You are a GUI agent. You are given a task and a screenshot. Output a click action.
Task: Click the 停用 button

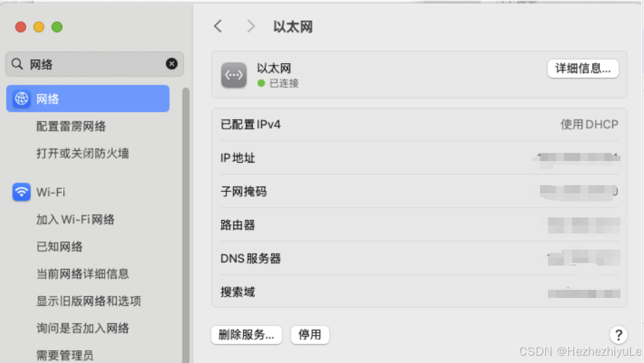pyautogui.click(x=310, y=335)
